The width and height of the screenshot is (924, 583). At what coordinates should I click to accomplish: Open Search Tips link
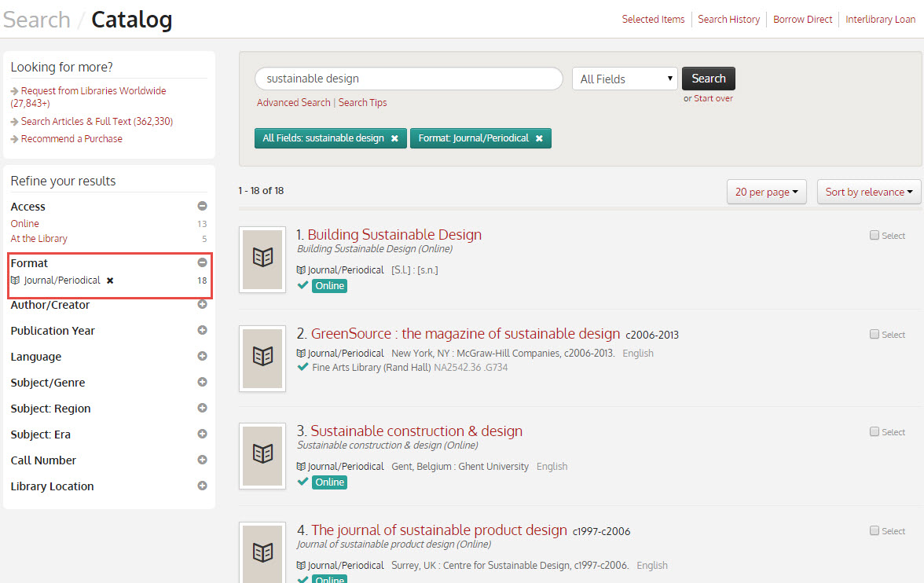362,103
